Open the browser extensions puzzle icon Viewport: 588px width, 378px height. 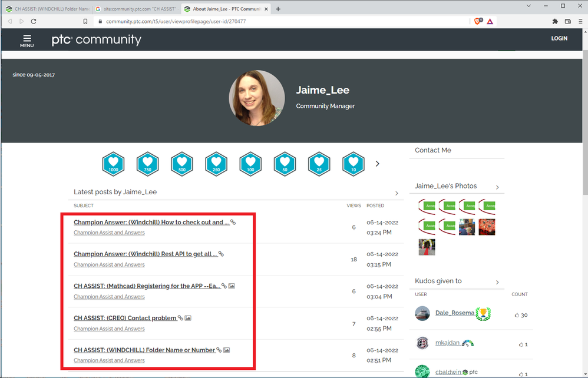[554, 21]
